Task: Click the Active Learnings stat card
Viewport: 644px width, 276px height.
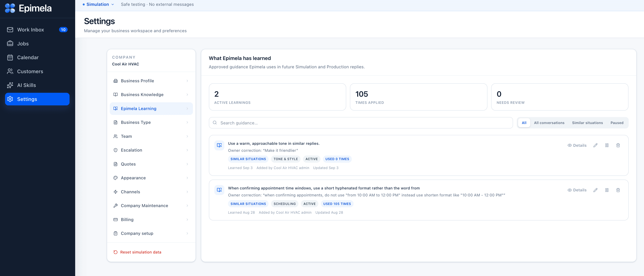Action: pos(277,97)
